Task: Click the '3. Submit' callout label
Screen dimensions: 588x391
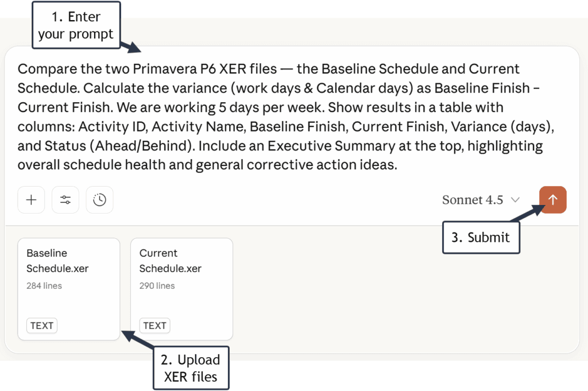Action: (481, 238)
